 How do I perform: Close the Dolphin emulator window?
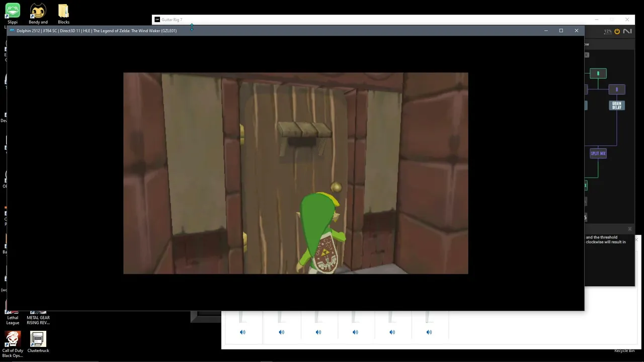tap(577, 31)
